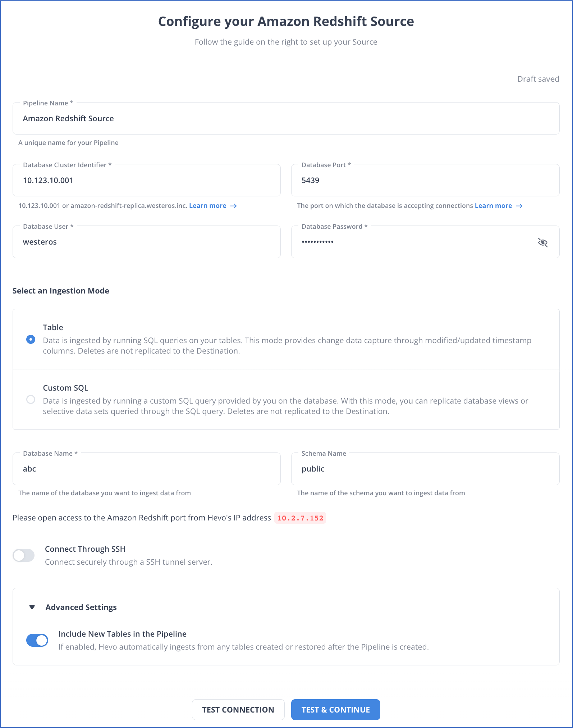Select the Custom SQL ingestion mode radio
Viewport: 573px width, 728px height.
click(x=31, y=400)
